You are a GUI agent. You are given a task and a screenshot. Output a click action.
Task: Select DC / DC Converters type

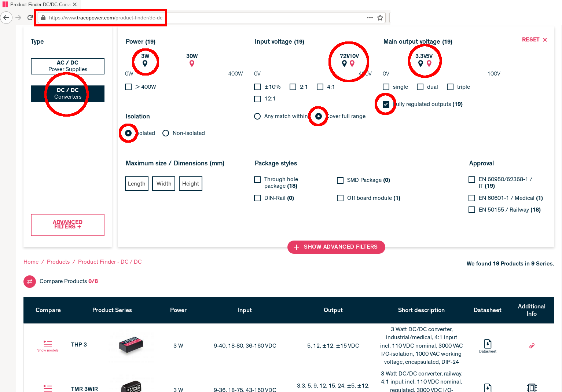tap(67, 94)
